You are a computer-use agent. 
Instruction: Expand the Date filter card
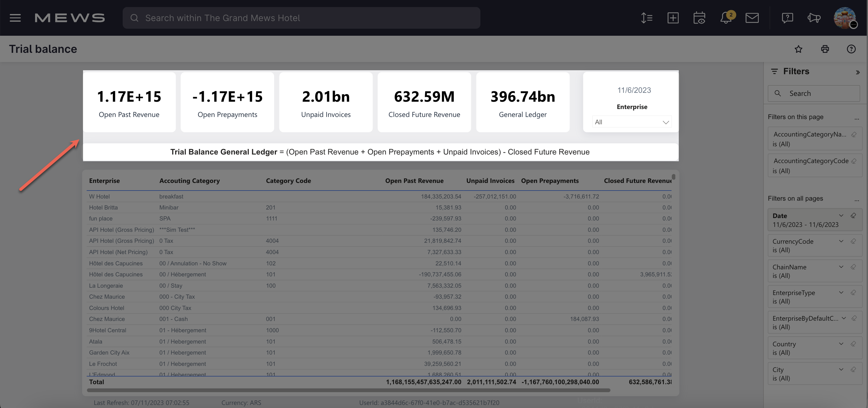tap(841, 216)
